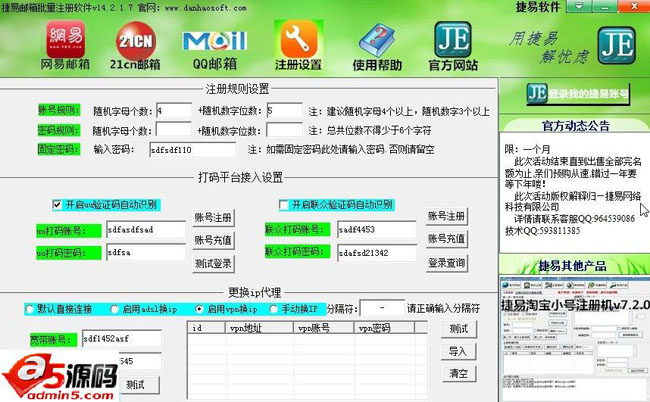The image size is (650, 402).
Task: Toggle 开启联众验证码自动识别 checkbox
Action: [284, 205]
